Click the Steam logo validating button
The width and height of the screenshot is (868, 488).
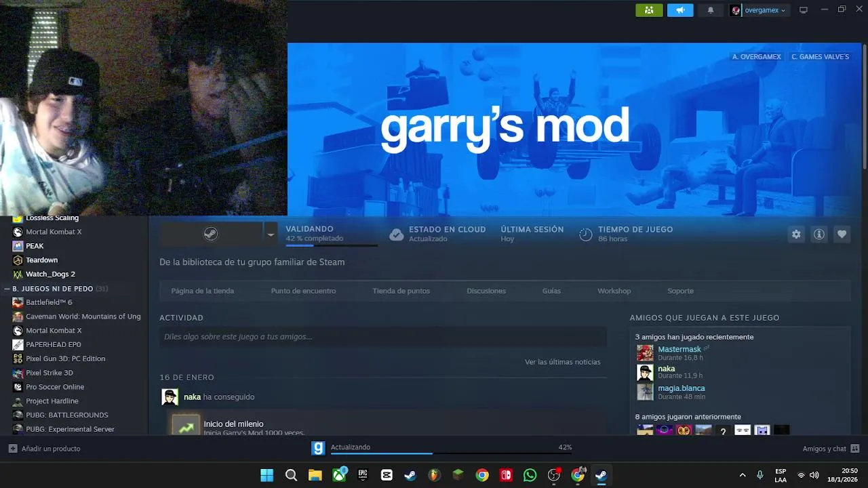[x=211, y=235]
